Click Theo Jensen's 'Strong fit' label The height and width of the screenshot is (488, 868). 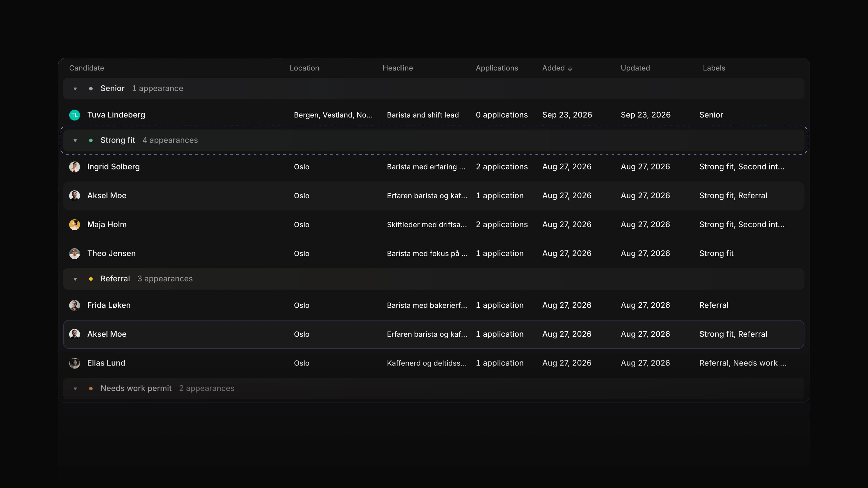(x=716, y=253)
